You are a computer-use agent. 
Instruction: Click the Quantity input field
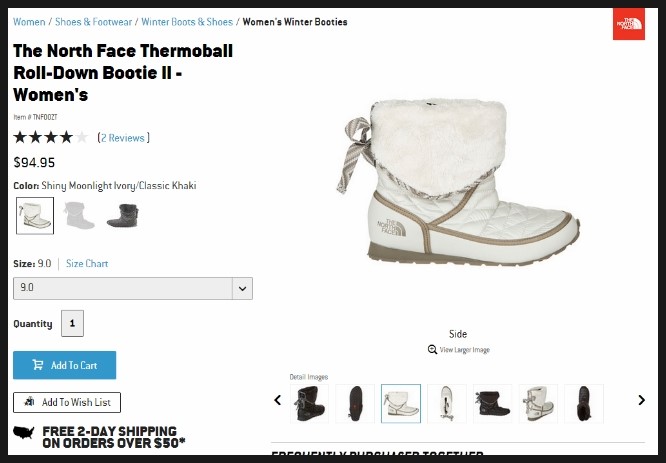click(x=72, y=323)
